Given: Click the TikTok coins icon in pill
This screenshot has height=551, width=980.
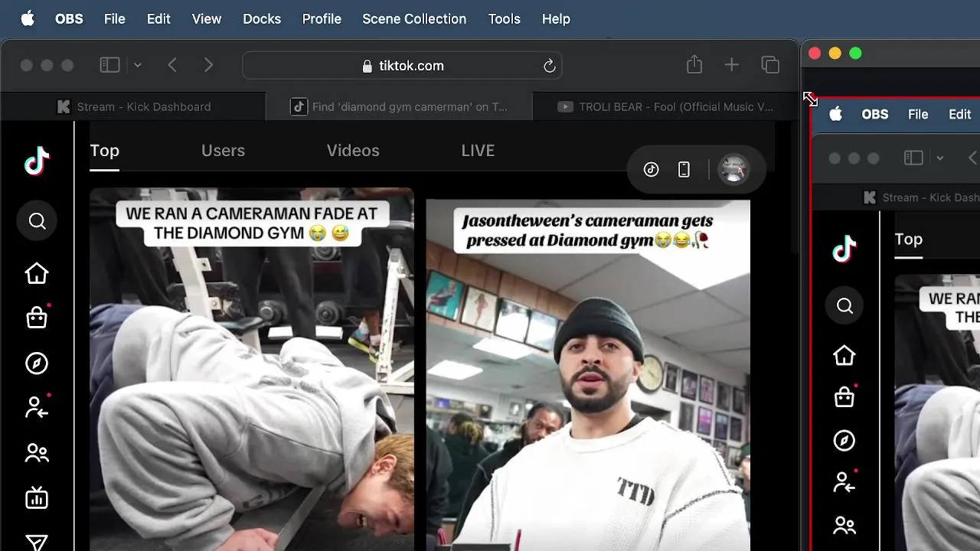Looking at the screenshot, I should click(x=652, y=170).
